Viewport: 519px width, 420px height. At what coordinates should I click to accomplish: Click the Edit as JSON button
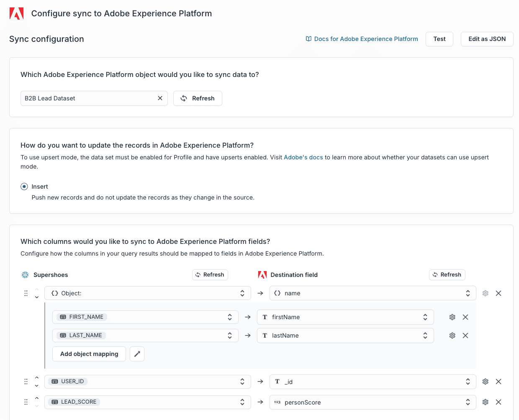pyautogui.click(x=487, y=39)
